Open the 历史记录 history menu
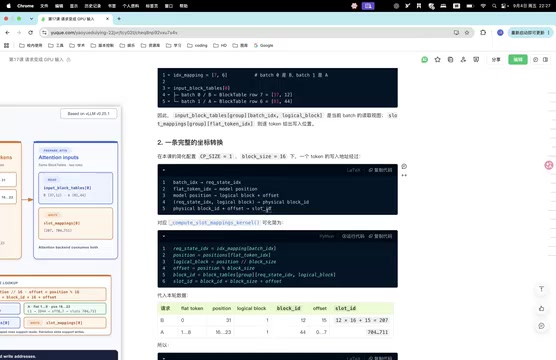 click(93, 6)
